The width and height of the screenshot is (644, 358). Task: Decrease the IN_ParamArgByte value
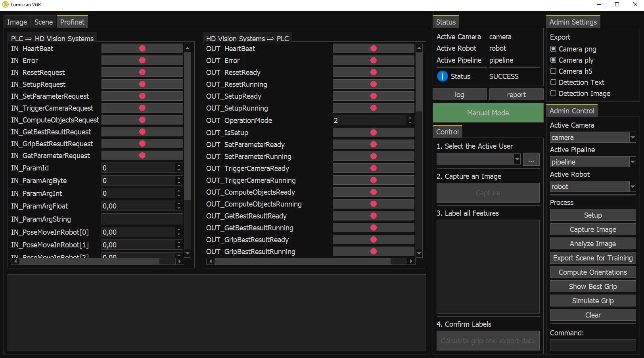coord(179,183)
